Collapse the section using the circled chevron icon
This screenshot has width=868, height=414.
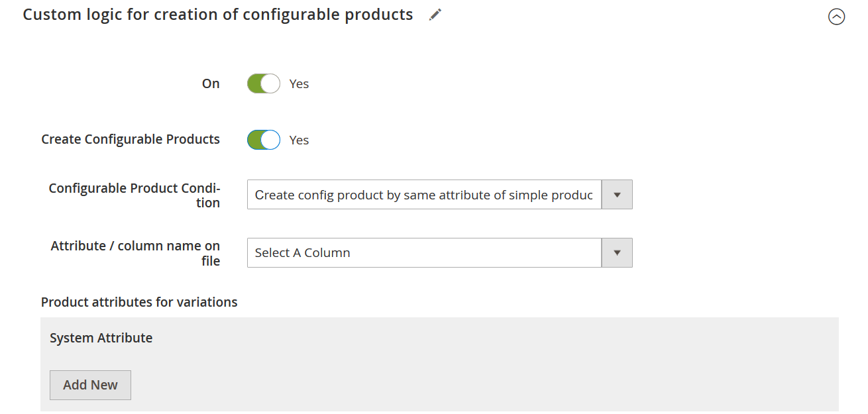point(836,17)
